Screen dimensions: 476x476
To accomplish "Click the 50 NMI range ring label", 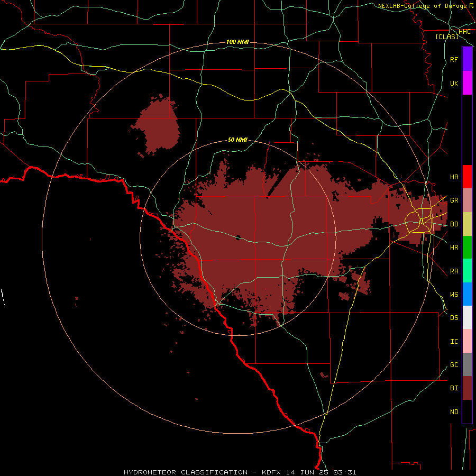I will point(237,140).
